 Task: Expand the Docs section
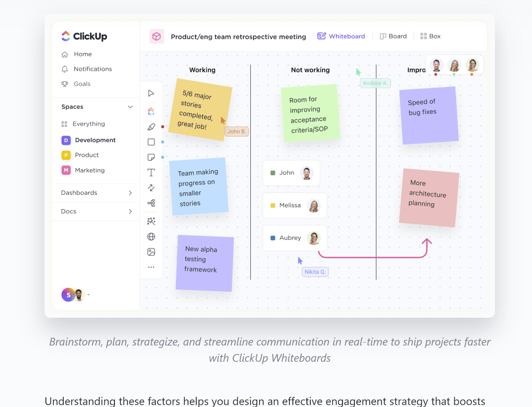tap(130, 212)
